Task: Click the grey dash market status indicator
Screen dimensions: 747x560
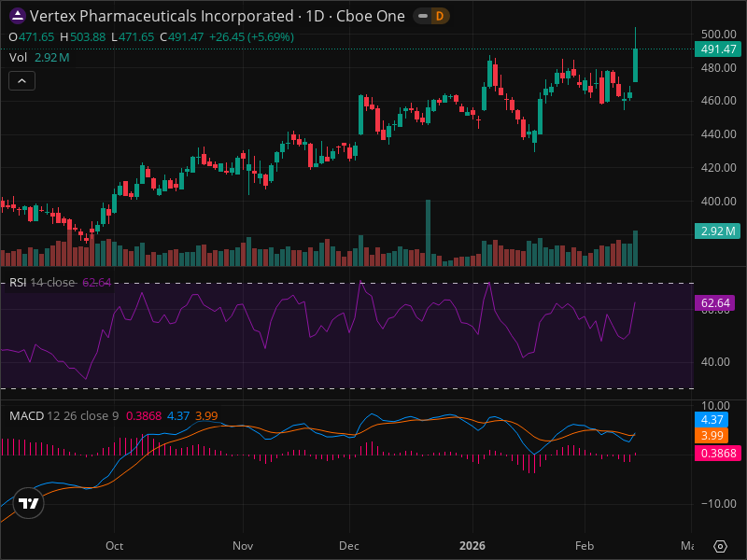Action: (x=423, y=16)
